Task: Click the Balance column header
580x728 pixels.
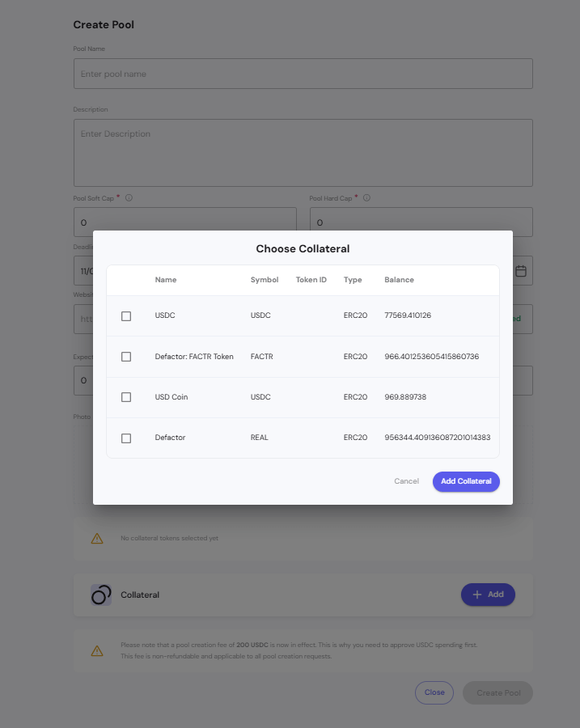Action: pyautogui.click(x=399, y=280)
